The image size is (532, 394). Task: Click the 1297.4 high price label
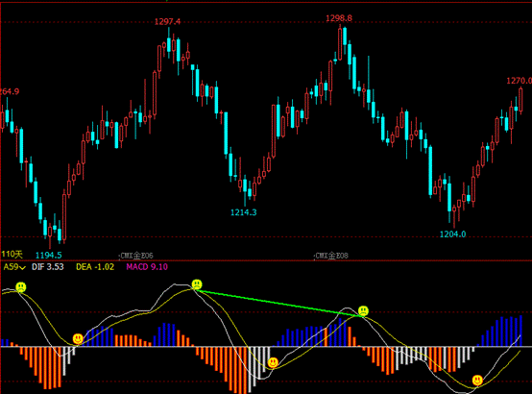(x=168, y=22)
